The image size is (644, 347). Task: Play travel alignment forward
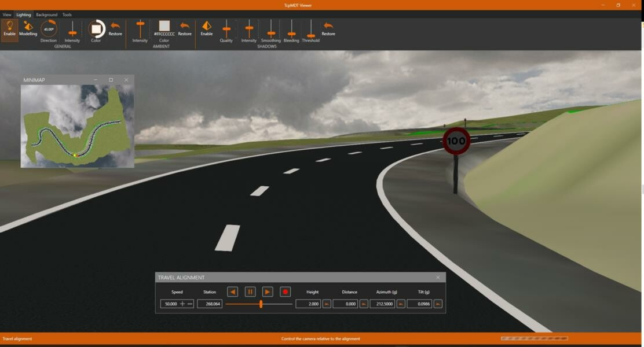[x=268, y=292]
